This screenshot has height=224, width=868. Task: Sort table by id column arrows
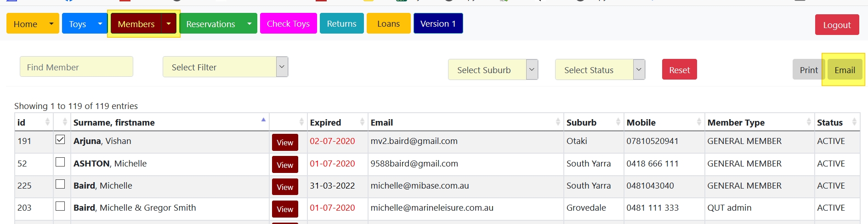point(47,122)
